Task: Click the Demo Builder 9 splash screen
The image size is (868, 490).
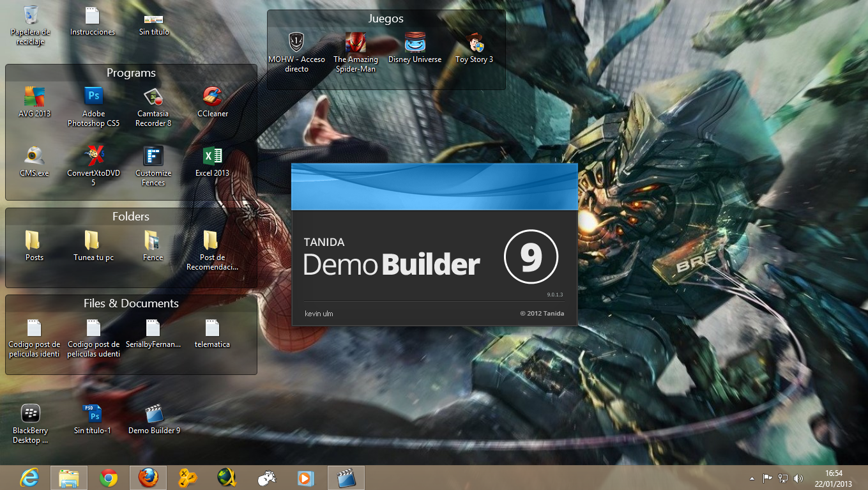Action: (434, 244)
